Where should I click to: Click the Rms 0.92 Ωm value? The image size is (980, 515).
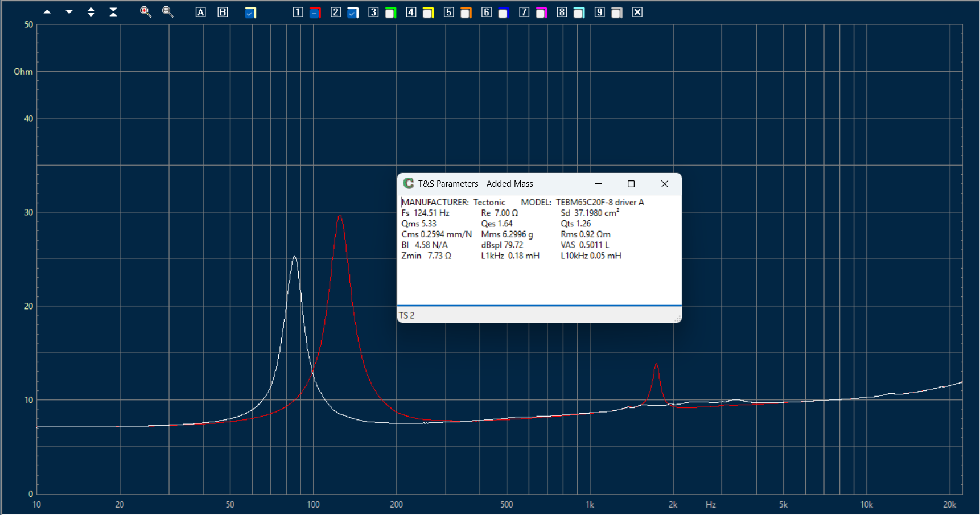pyautogui.click(x=585, y=234)
